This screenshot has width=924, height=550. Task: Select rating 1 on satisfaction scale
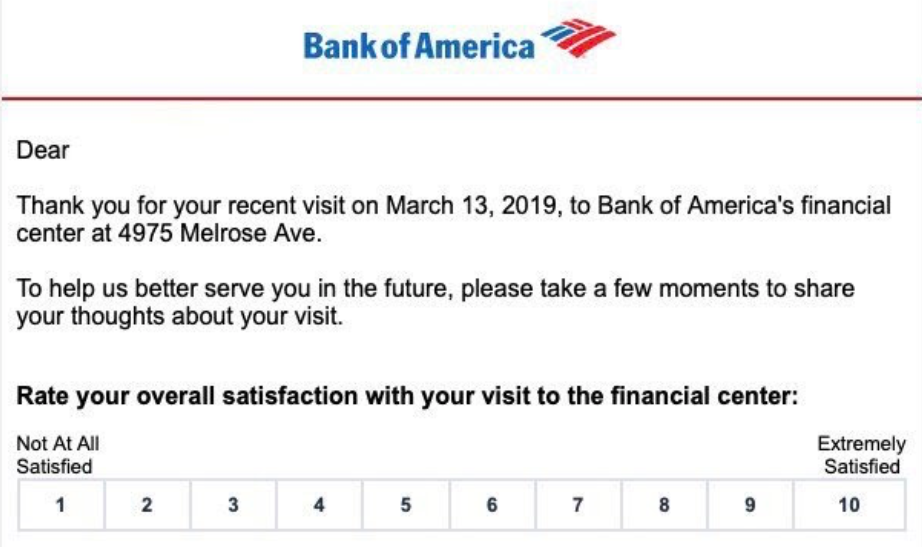click(61, 505)
